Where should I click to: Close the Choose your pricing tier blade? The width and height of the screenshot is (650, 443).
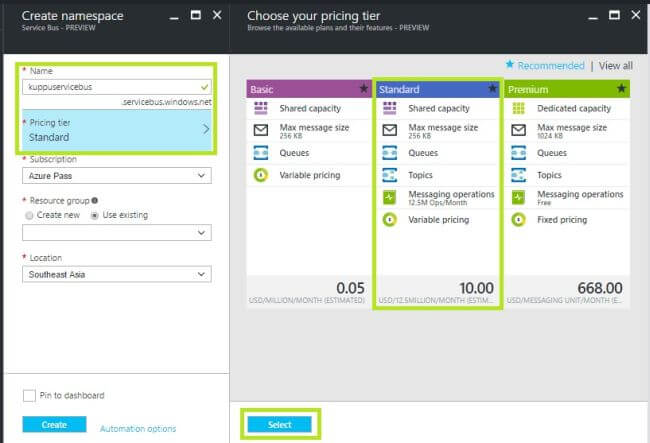pos(635,15)
